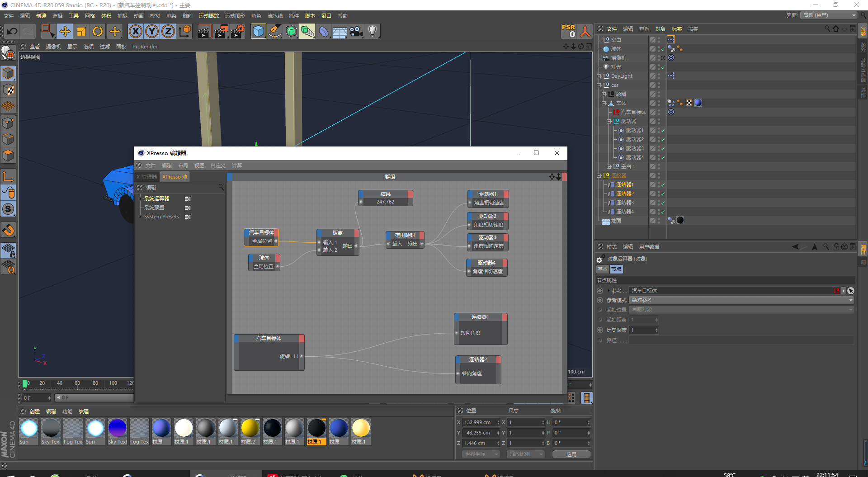This screenshot has height=477, width=868.
Task: Collapse the 驱动器 group
Action: 609,121
